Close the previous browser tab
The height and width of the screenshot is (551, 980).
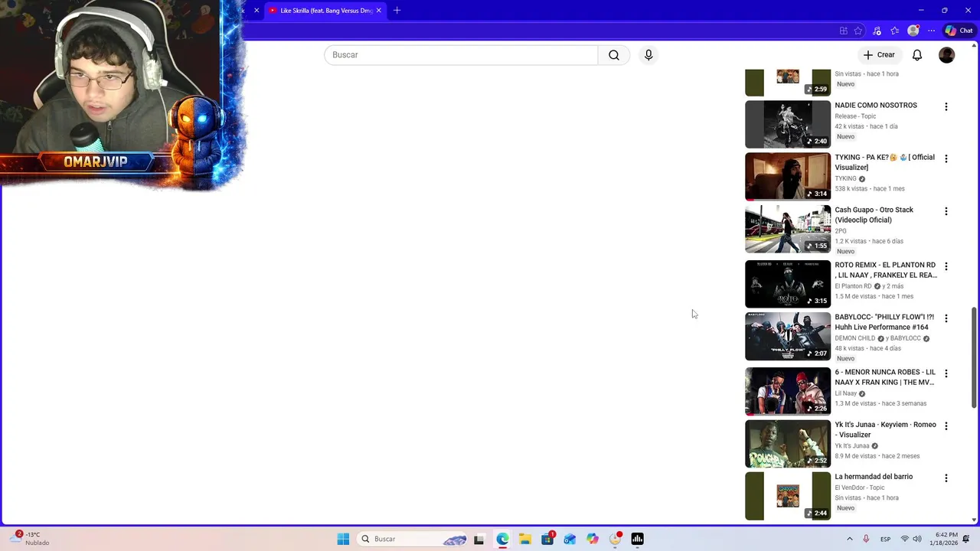click(x=256, y=11)
